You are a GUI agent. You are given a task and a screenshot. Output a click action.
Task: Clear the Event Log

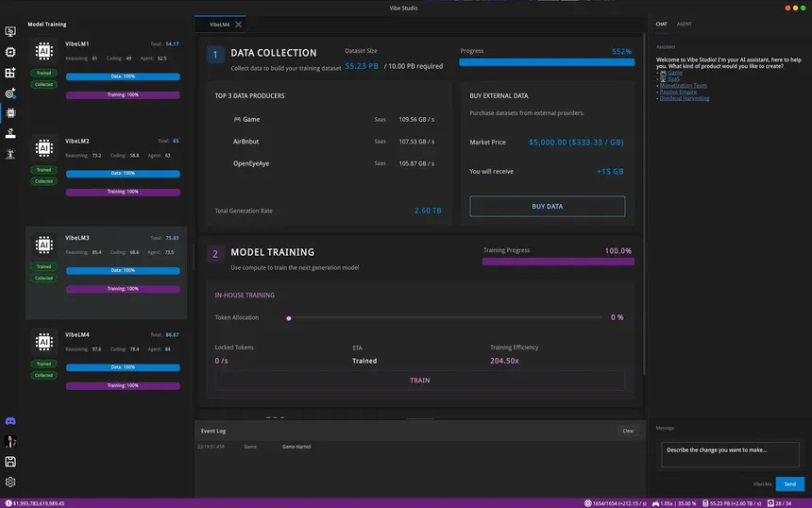coord(628,431)
